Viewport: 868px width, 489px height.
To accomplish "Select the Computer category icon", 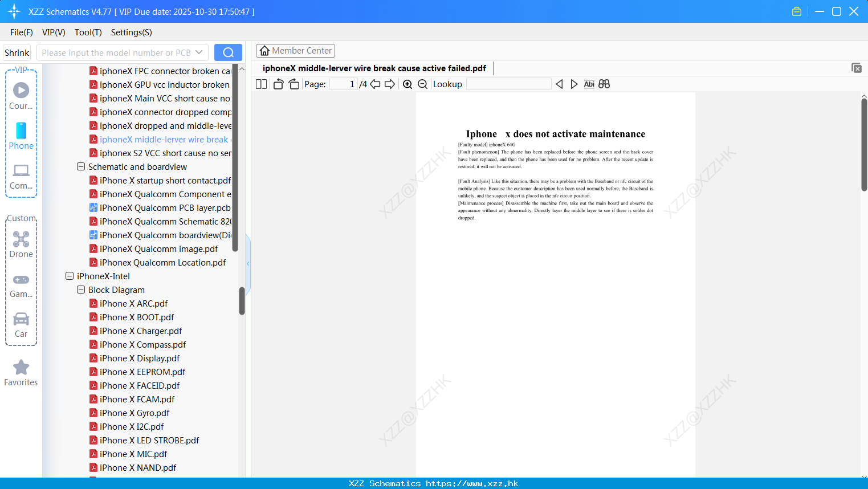I will pos(21,177).
